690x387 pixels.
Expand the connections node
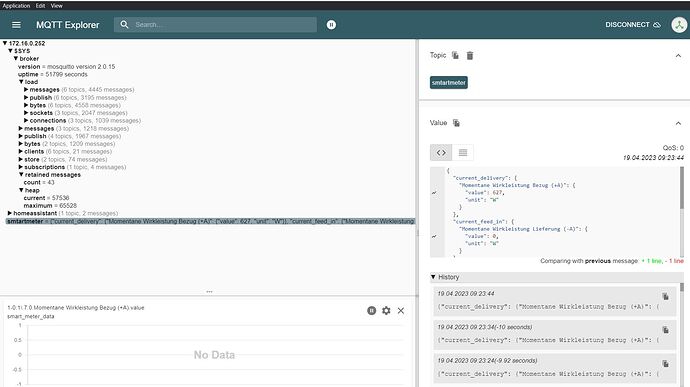pos(26,120)
